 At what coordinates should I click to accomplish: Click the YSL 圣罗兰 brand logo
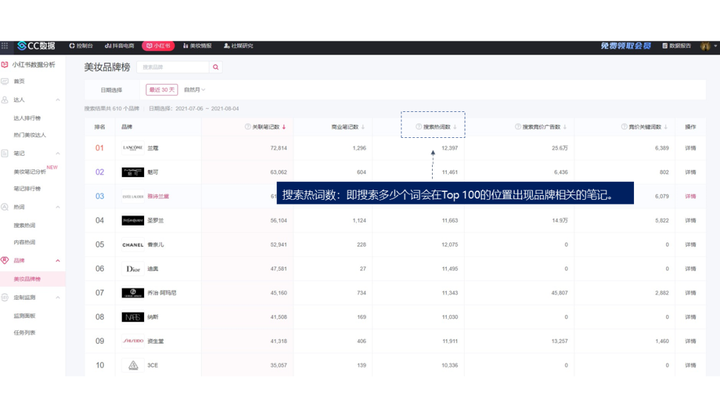point(133,220)
